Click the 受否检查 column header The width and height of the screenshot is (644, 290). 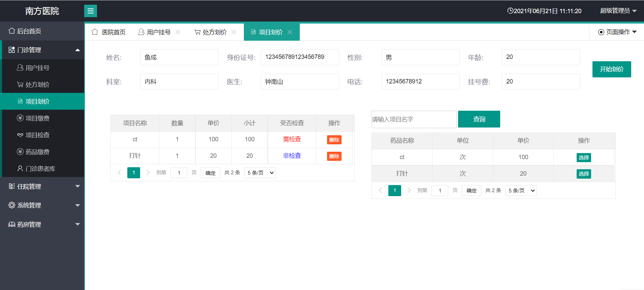[292, 123]
